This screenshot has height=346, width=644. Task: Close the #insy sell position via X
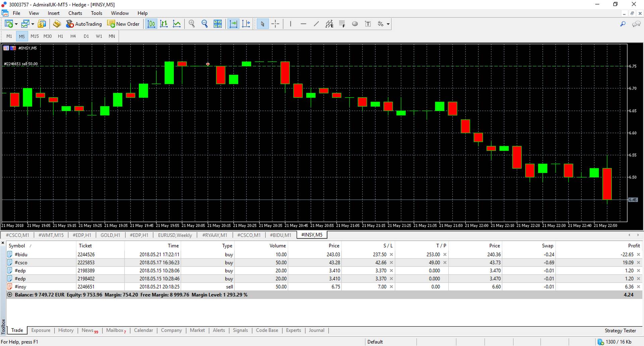click(638, 287)
